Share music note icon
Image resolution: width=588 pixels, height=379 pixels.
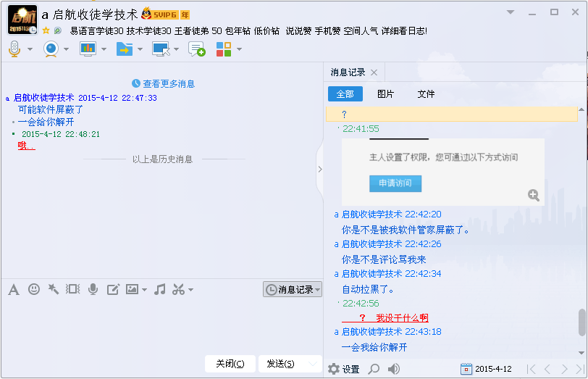(160, 289)
